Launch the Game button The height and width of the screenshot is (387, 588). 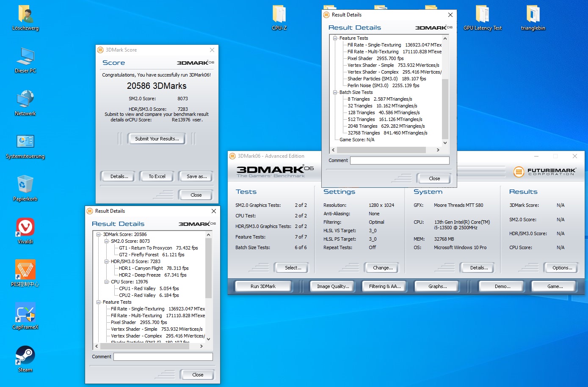tap(555, 286)
